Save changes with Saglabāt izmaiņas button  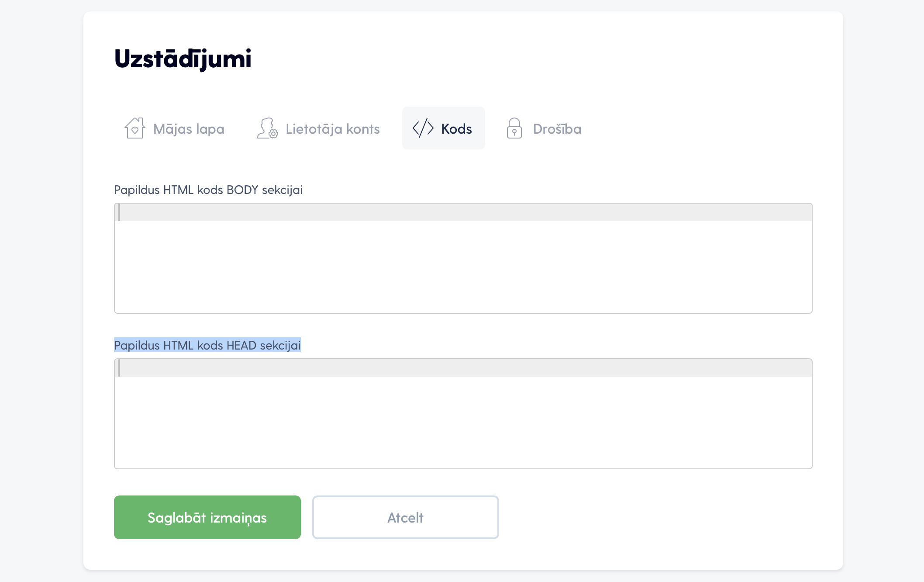207,517
